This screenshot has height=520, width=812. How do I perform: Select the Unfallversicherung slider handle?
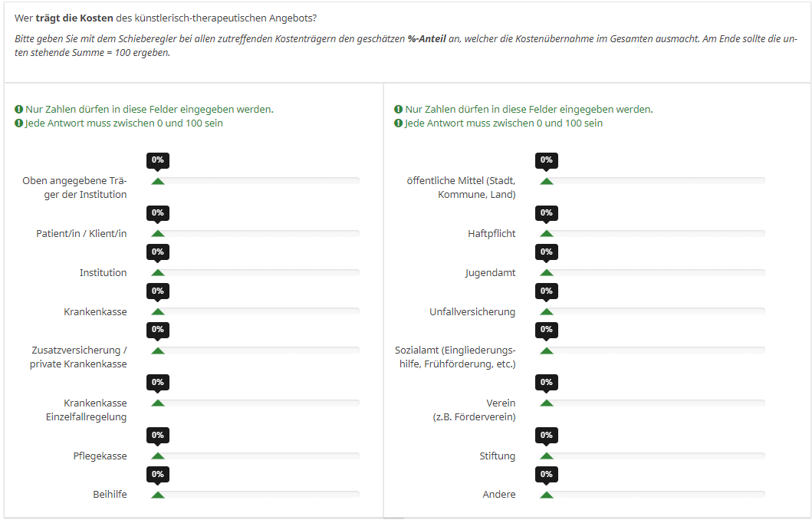pyautogui.click(x=547, y=312)
